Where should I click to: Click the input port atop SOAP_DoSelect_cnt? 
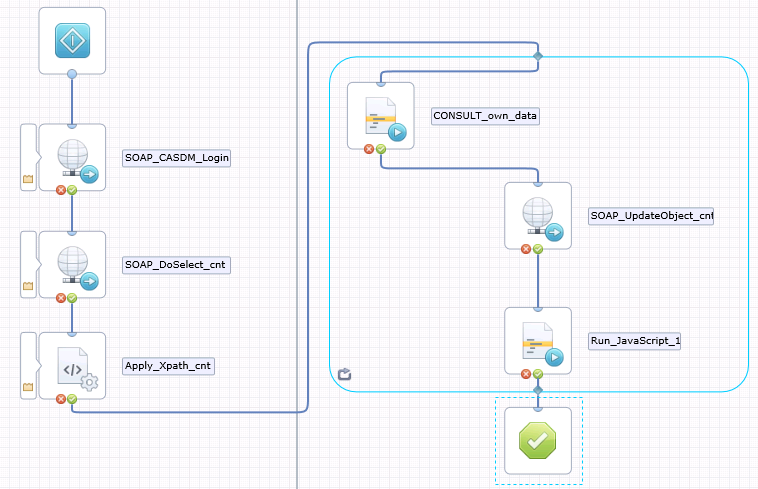click(72, 233)
